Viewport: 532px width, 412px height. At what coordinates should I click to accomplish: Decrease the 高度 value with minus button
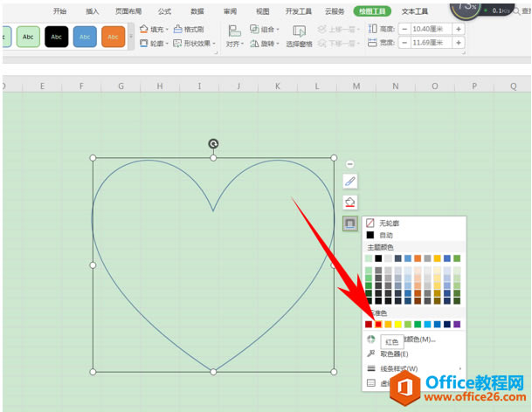[x=404, y=29]
